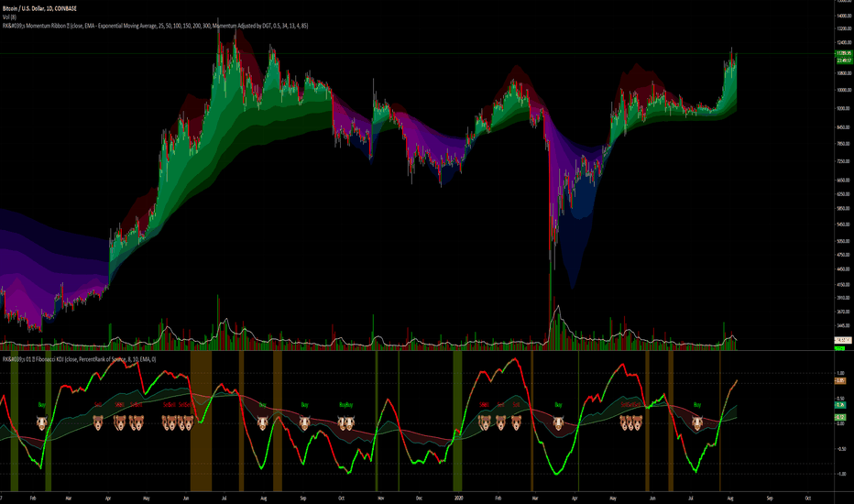Click the bear icon below the Buy label near Sep 2019
This screenshot has width=854, height=504.
304,422
